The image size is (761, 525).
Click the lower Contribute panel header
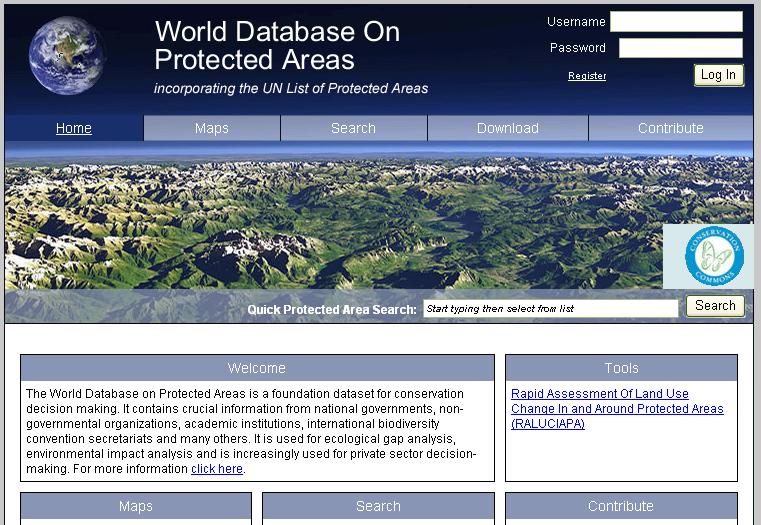621,506
